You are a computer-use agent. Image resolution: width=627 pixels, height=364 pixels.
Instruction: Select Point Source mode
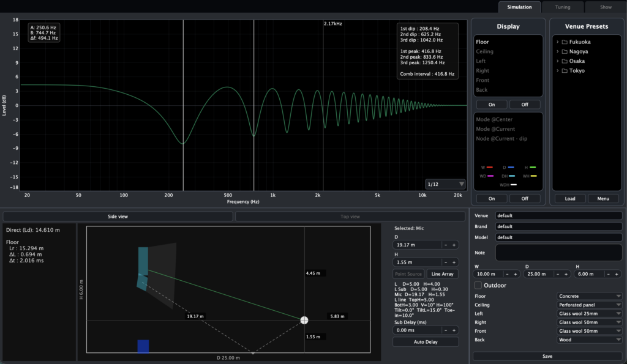(x=408, y=274)
